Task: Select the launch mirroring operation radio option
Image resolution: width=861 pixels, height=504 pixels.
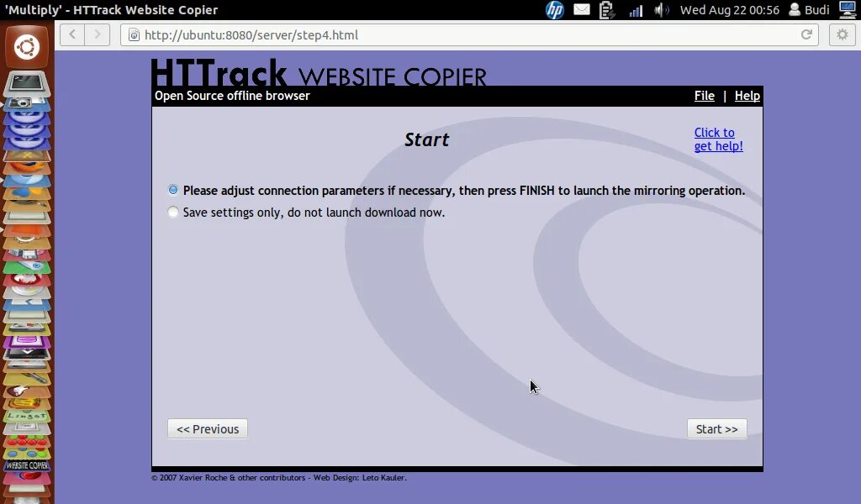Action: click(x=173, y=190)
